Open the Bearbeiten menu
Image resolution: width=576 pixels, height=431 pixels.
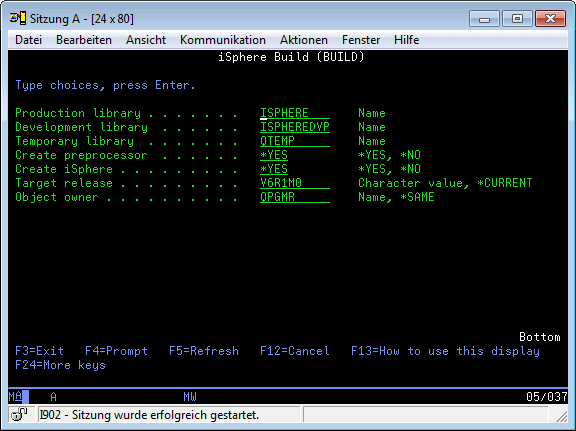click(x=84, y=40)
